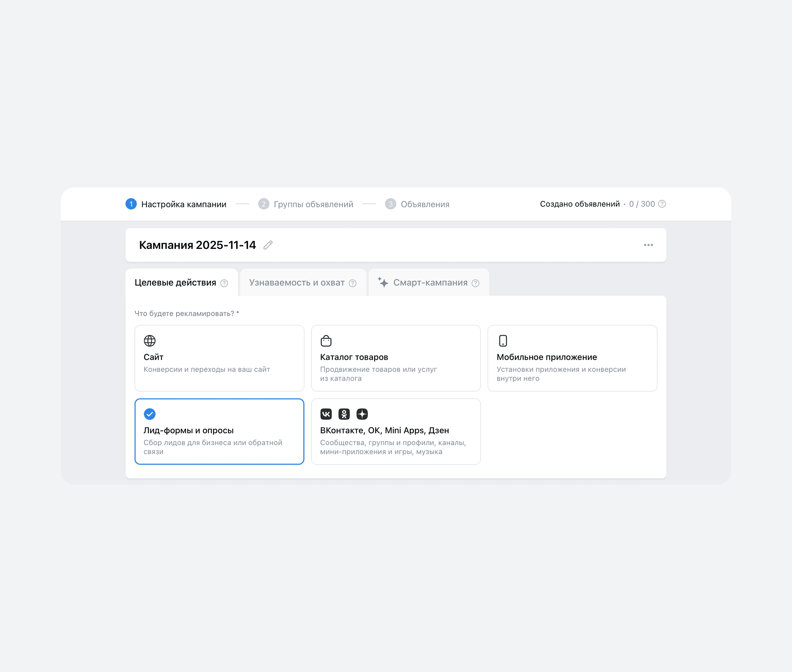Click the Дзен star logo icon
The height and width of the screenshot is (672, 792).
(x=362, y=414)
